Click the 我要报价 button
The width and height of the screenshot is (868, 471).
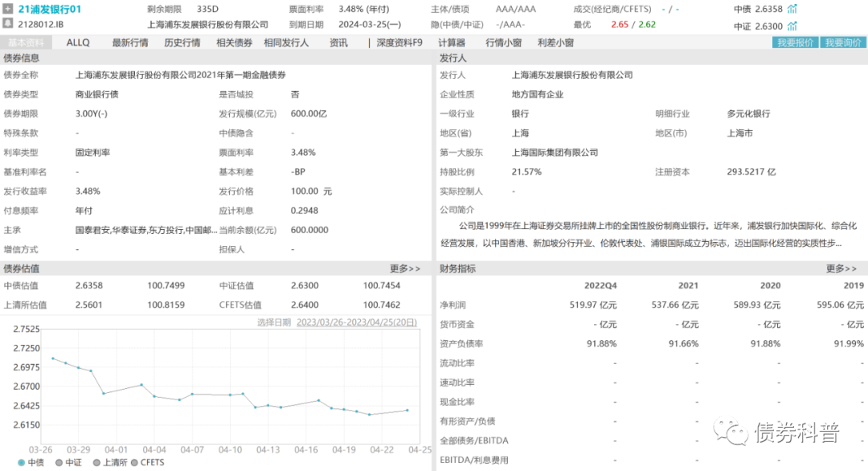[796, 43]
